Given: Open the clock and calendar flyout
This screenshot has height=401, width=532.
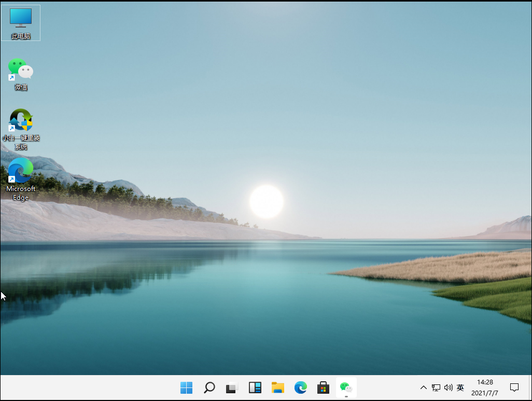Looking at the screenshot, I should tap(485, 387).
